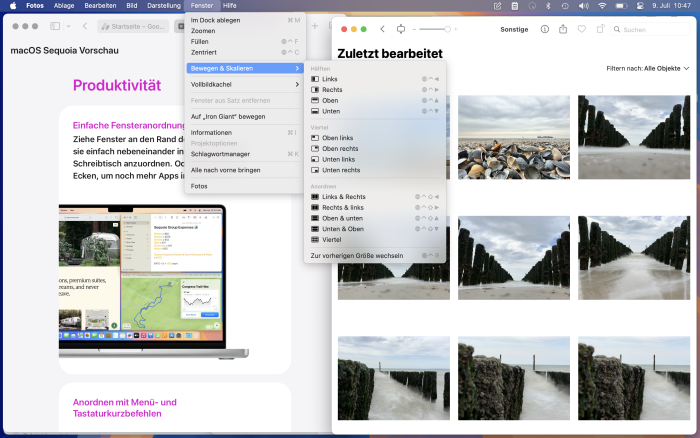Viewport: 700px width, 438px height.
Task: Click rotate icon in Fotos toolbar
Action: 600,29
